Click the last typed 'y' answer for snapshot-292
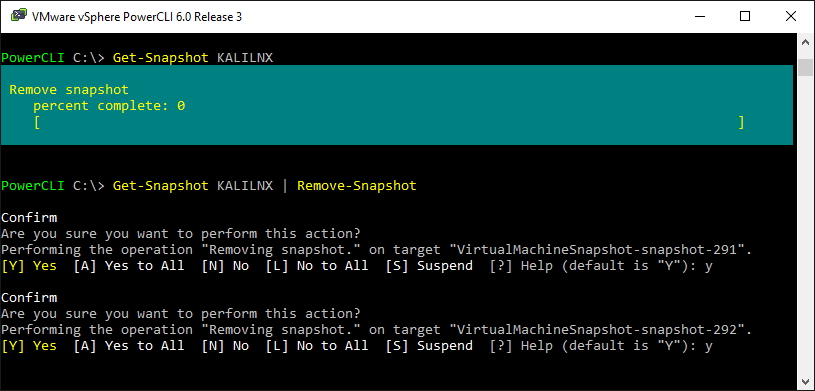 coord(709,347)
